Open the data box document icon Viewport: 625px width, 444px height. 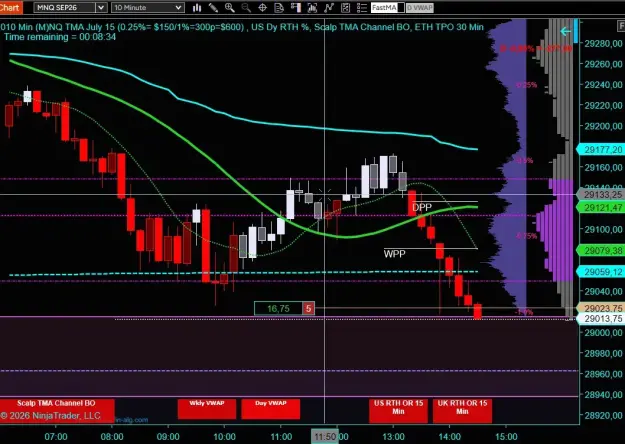[279, 7]
